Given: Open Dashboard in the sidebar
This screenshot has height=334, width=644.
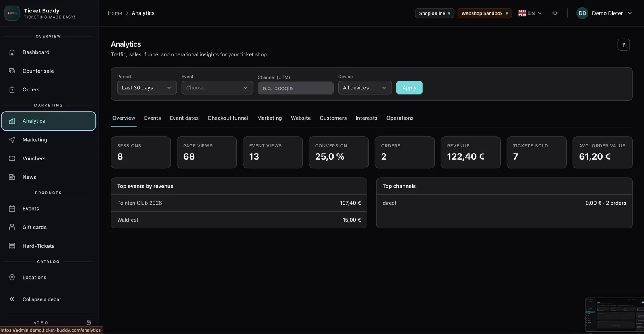Looking at the screenshot, I should point(48,52).
